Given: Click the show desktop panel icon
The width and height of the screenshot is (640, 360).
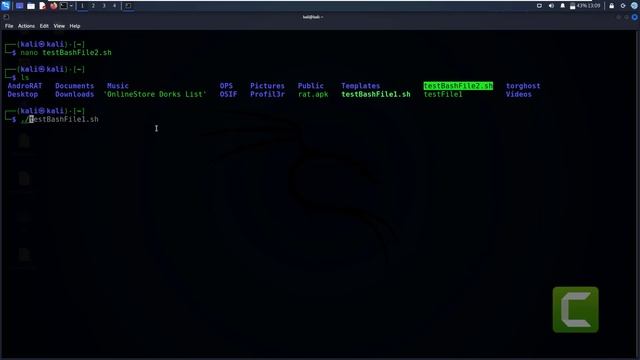Looking at the screenshot, I should click(x=19, y=6).
